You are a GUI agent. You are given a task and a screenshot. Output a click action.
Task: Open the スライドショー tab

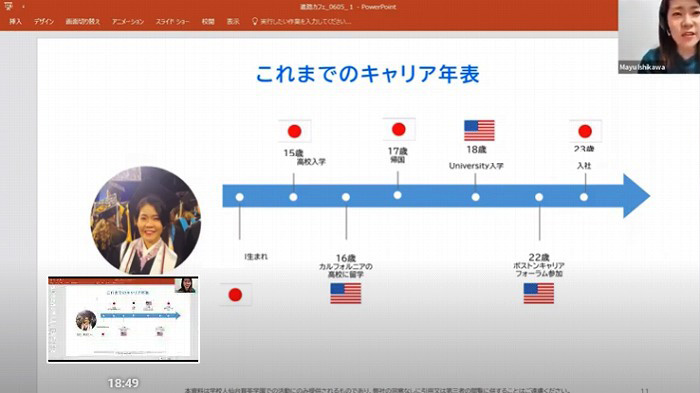pyautogui.click(x=172, y=21)
